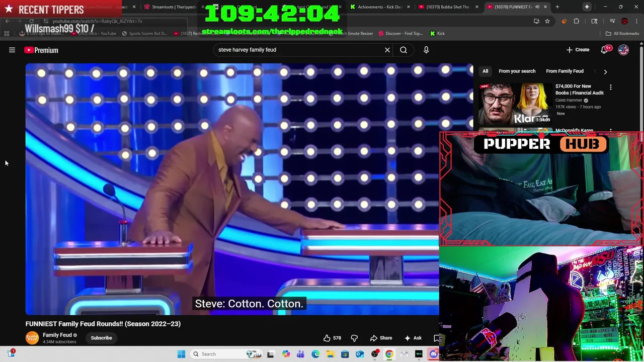Install app icon in address bar

pos(536,21)
